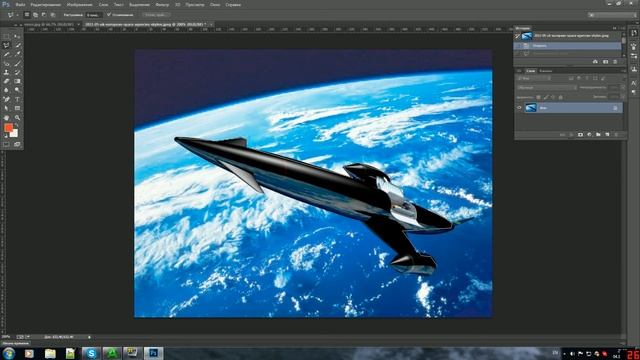This screenshot has width=640, height=360.
Task: Switch to the Каналы tab
Action: coord(546,71)
